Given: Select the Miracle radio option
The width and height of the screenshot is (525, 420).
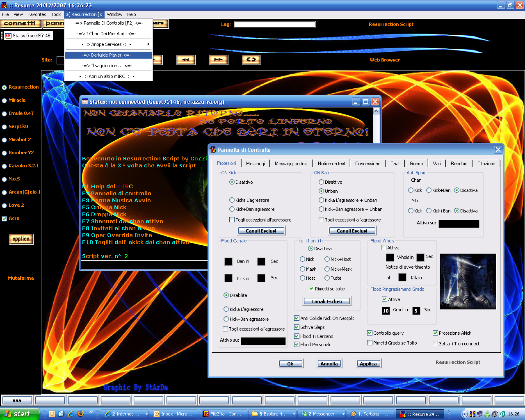Looking at the screenshot, I should 5,100.
